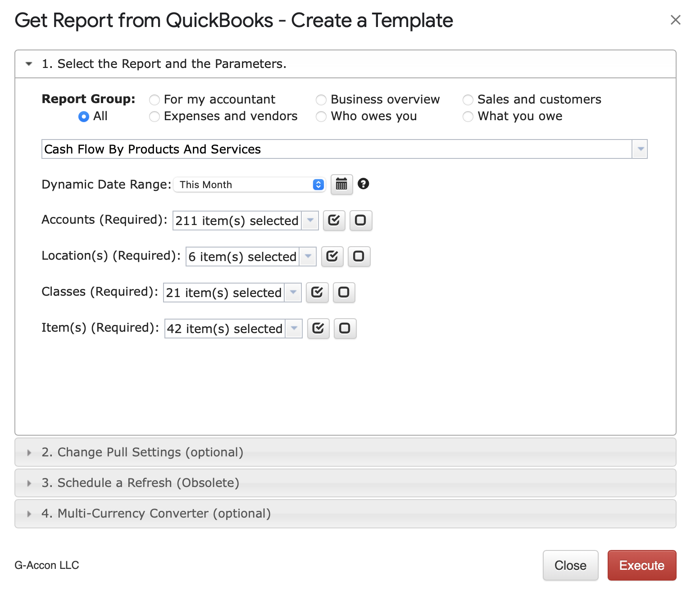Image resolution: width=700 pixels, height=595 pixels.
Task: Deselect all Locations with the empty-box icon
Action: (359, 257)
